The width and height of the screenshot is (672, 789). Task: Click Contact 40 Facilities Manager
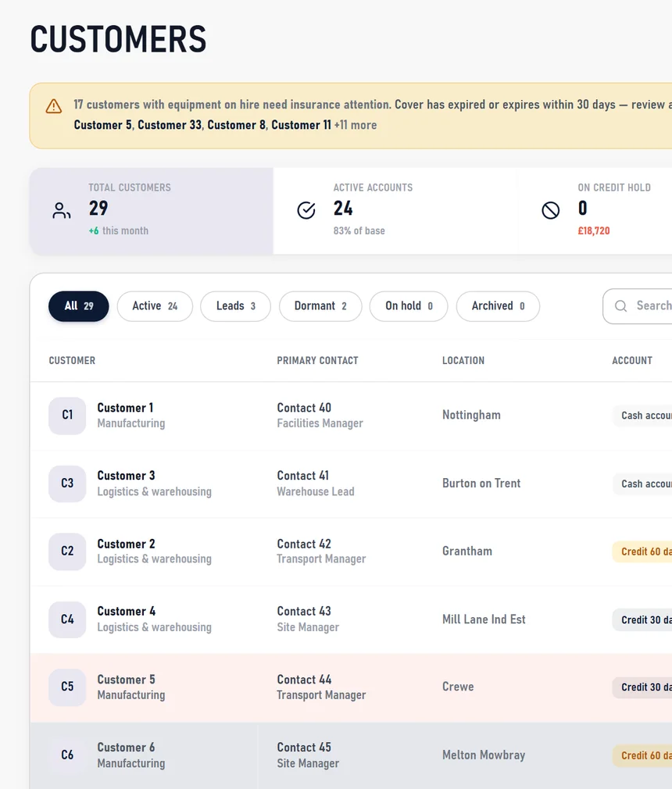click(320, 415)
